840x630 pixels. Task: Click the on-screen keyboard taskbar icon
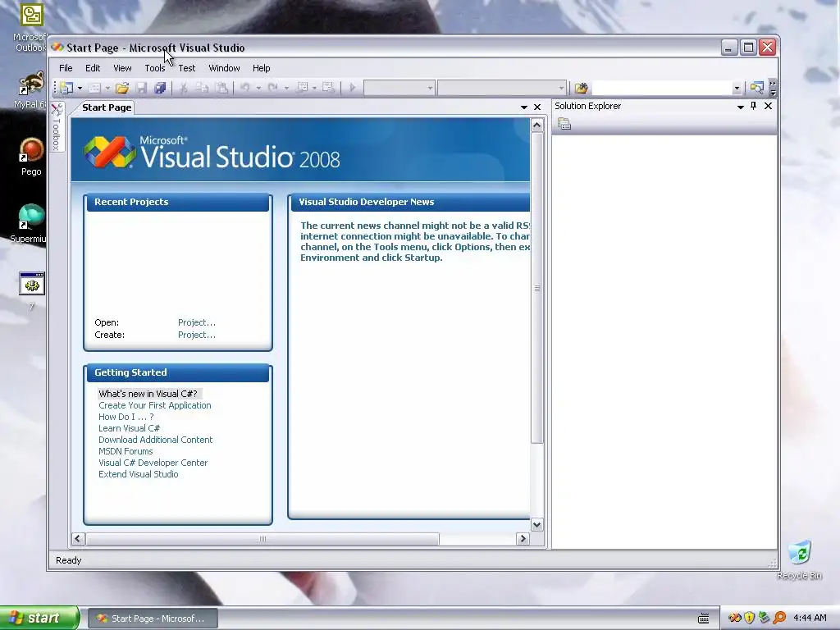(704, 619)
